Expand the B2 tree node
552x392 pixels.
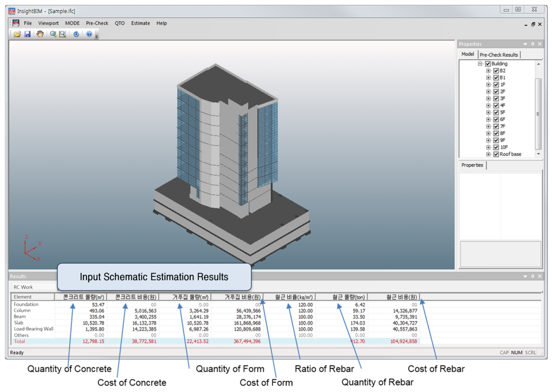(x=488, y=71)
